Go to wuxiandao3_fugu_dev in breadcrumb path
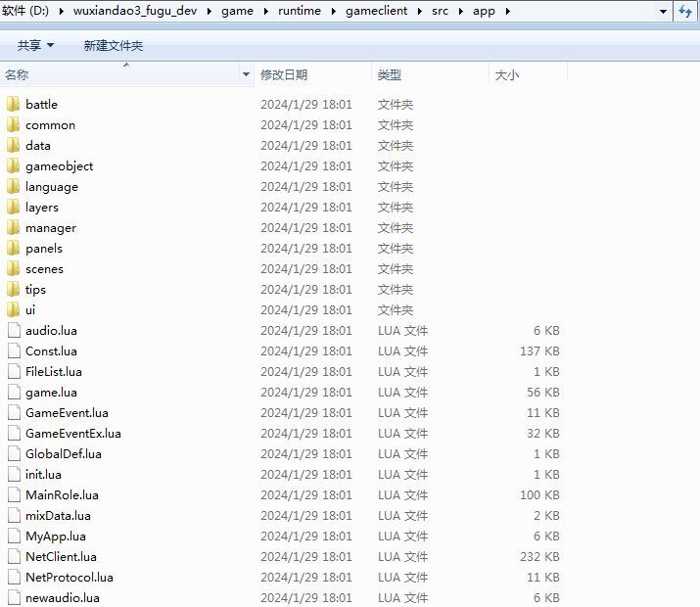The image size is (700, 607). [x=127, y=12]
